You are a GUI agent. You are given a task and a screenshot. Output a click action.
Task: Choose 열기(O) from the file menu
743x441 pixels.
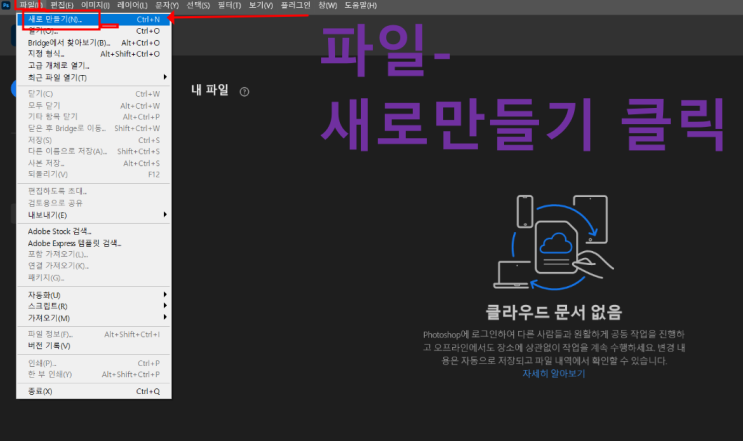point(94,31)
